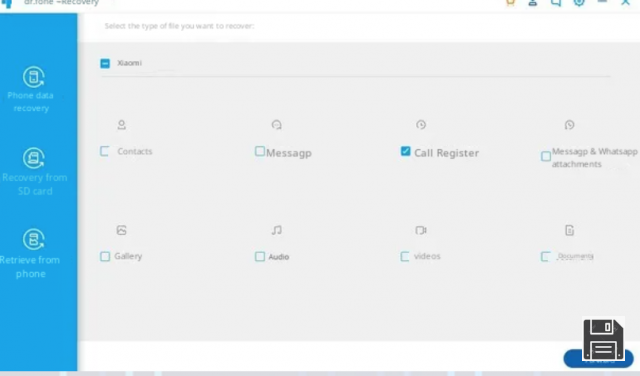Click the Gallery picture icon
The height and width of the screenshot is (376, 640).
pyautogui.click(x=122, y=230)
